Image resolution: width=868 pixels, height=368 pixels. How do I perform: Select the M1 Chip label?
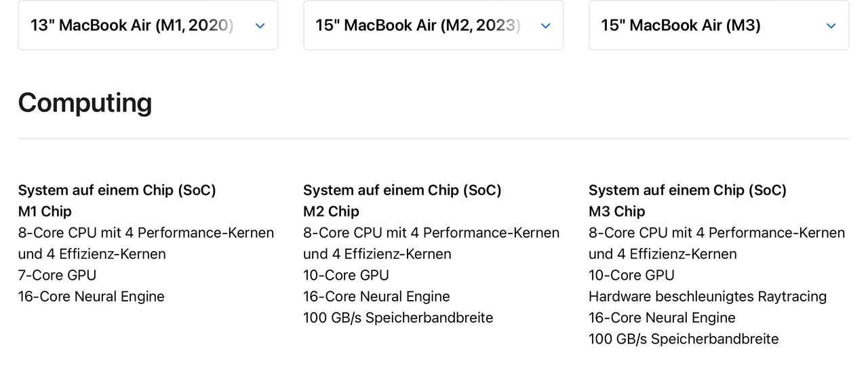(45, 211)
